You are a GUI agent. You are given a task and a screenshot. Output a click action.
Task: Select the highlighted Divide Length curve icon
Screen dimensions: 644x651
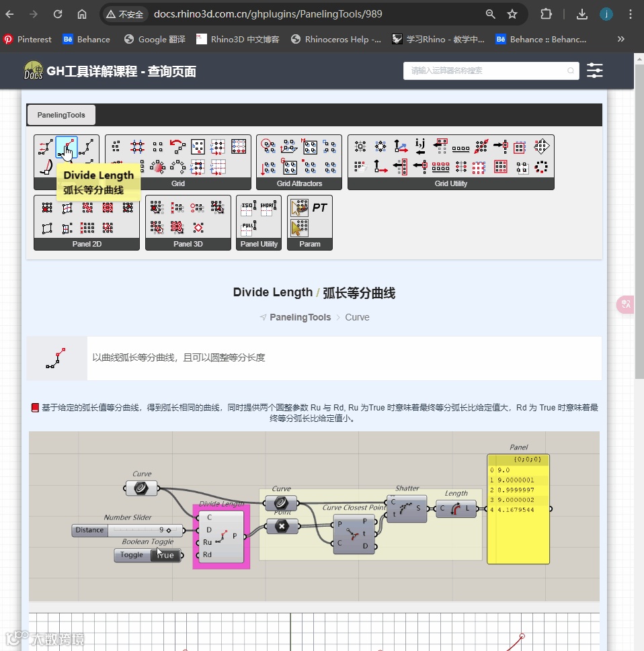(67, 147)
